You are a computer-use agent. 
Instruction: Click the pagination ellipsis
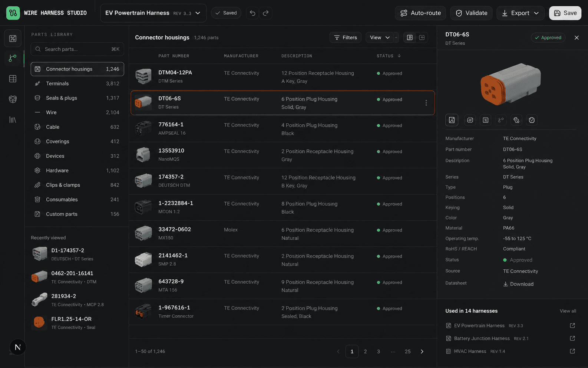[x=393, y=352]
